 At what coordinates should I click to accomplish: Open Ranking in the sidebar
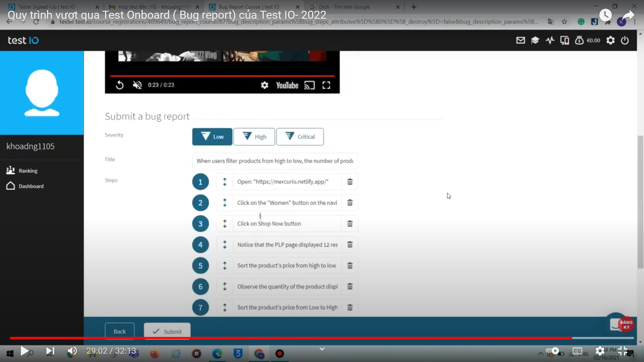[x=28, y=171]
